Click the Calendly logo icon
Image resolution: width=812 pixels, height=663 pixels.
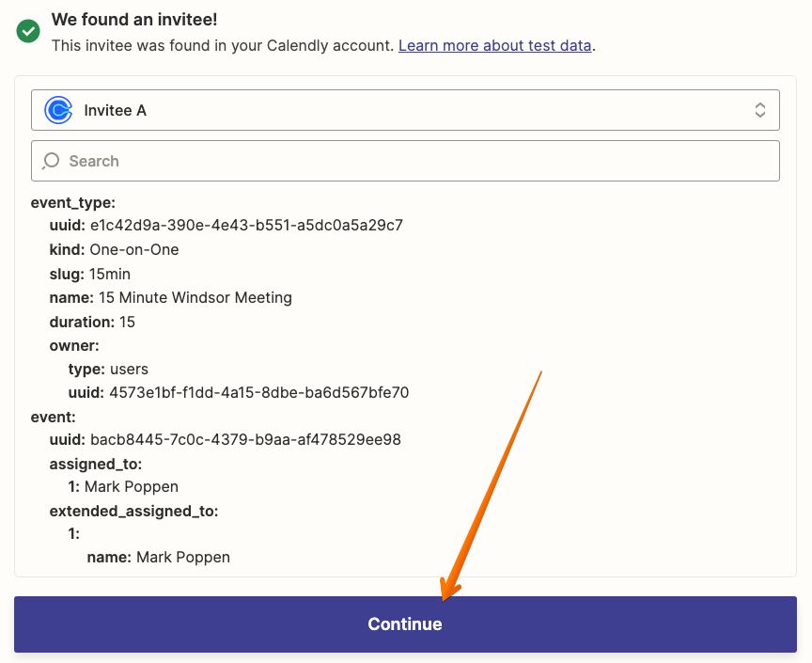point(58,110)
